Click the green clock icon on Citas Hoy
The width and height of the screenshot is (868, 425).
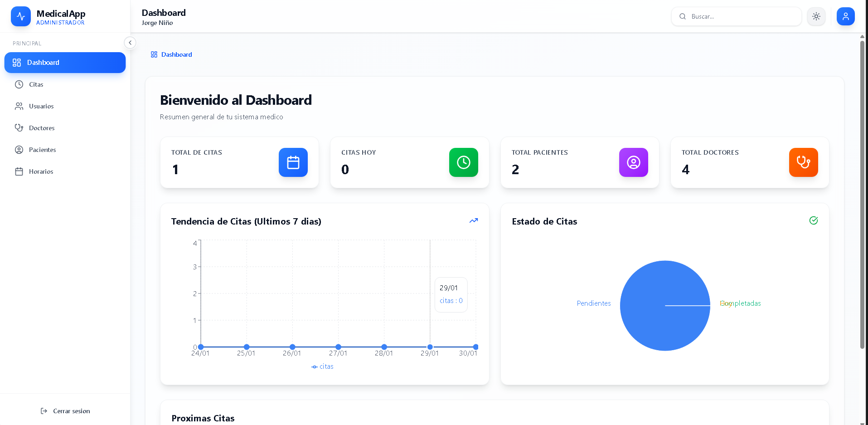coord(464,162)
